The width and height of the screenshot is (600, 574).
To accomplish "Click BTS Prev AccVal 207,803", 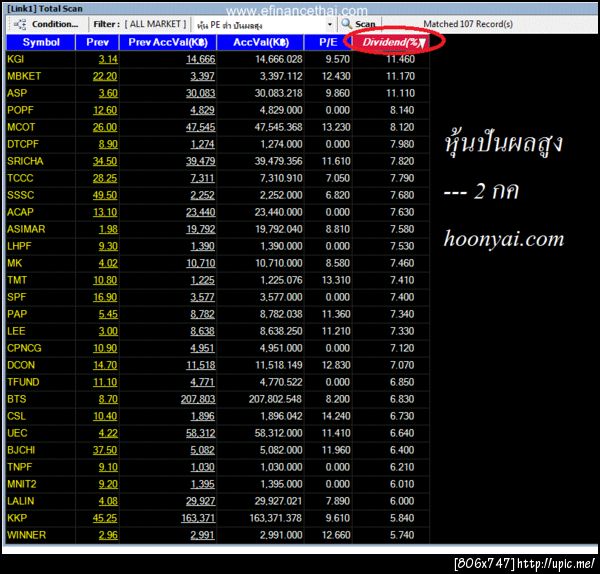I will [198, 399].
